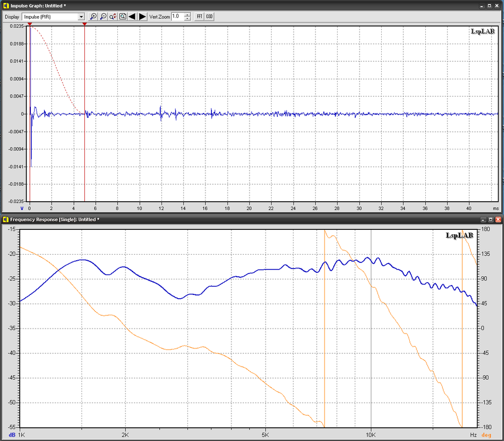
Task: Click the 10K frequency axis label
Action: coord(371,435)
